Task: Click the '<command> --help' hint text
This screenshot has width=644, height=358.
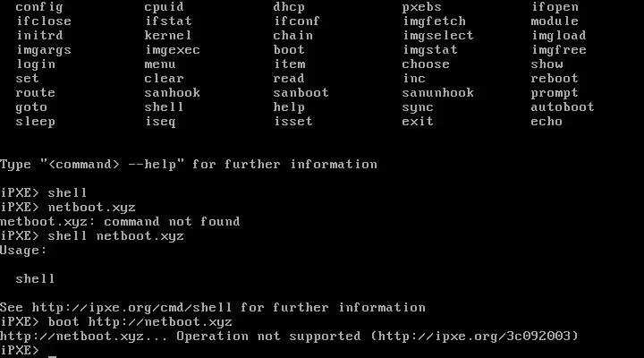Action: [x=112, y=165]
